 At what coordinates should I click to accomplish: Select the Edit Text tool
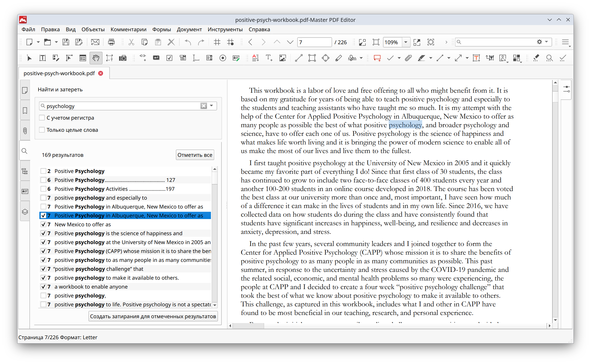(x=42, y=58)
